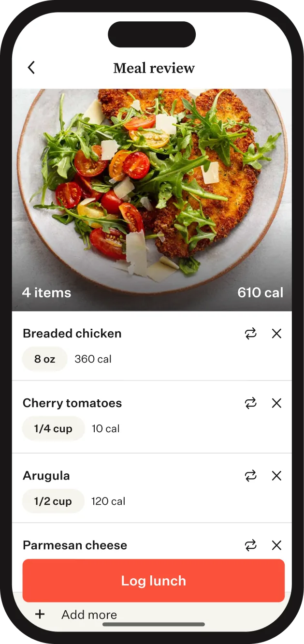Screen dimensions: 304x644
Task: Change the 1/4 cup serving size
Action: (x=53, y=429)
